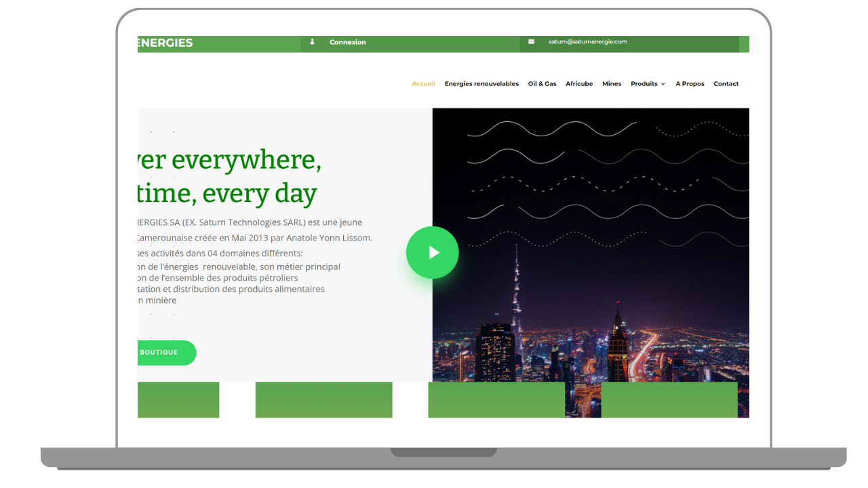Expand the Produits dropdown menu
Image resolution: width=868 pixels, height=488 pixels.
[x=648, y=84]
